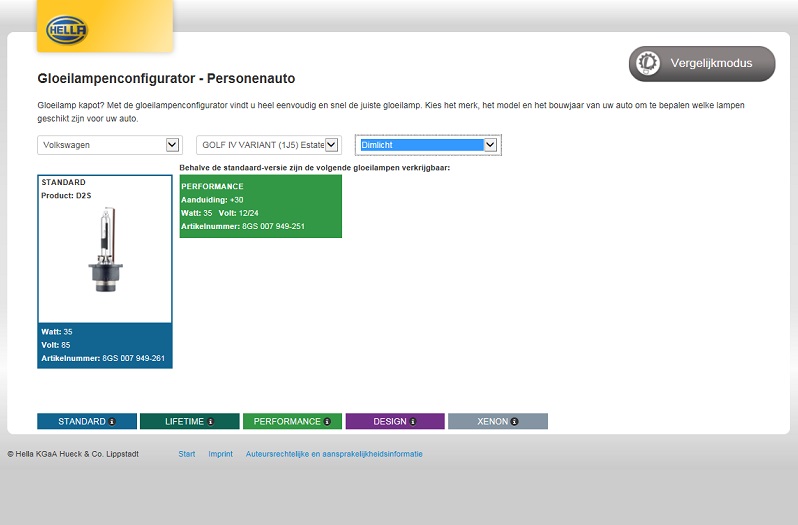This screenshot has height=525, width=798.
Task: Click the gear icon in Vergelijkmodus button
Action: click(x=648, y=63)
